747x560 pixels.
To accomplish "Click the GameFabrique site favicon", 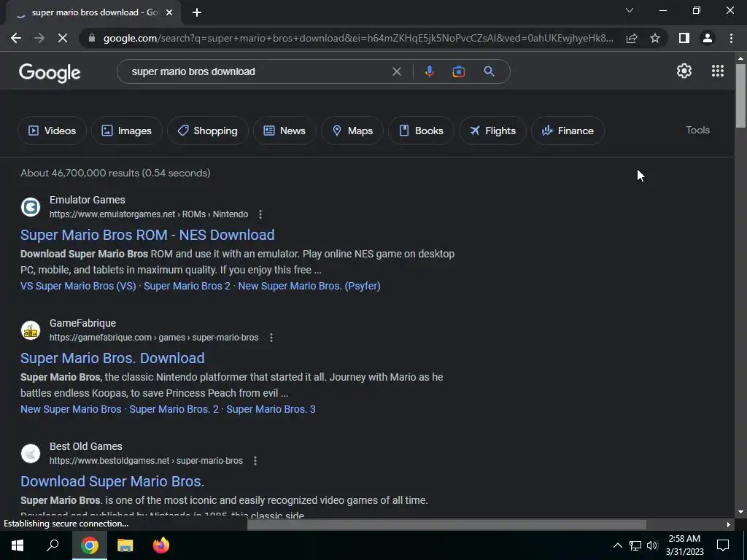I will tap(31, 330).
